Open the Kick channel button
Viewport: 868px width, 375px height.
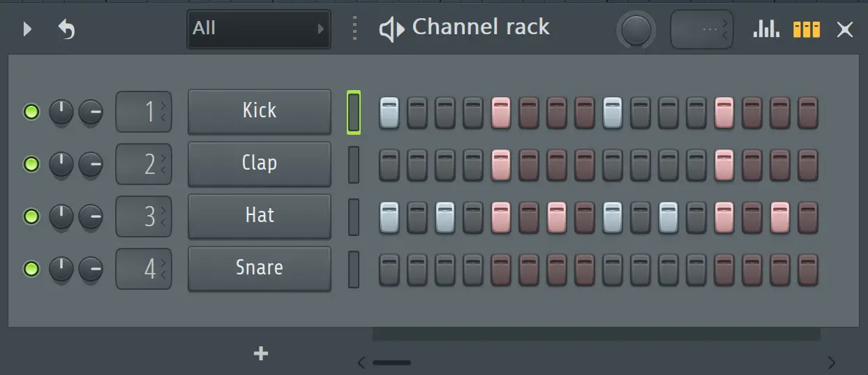(x=260, y=111)
